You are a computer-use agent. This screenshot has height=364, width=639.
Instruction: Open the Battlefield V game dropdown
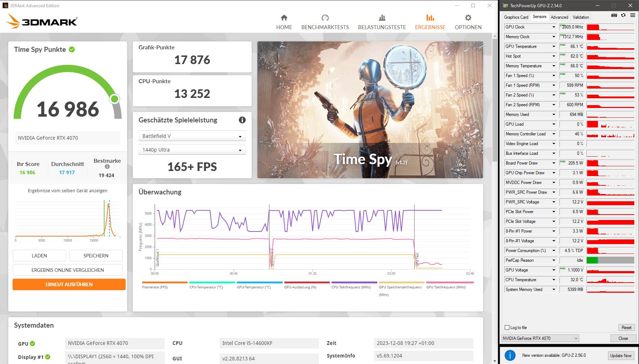coord(192,136)
